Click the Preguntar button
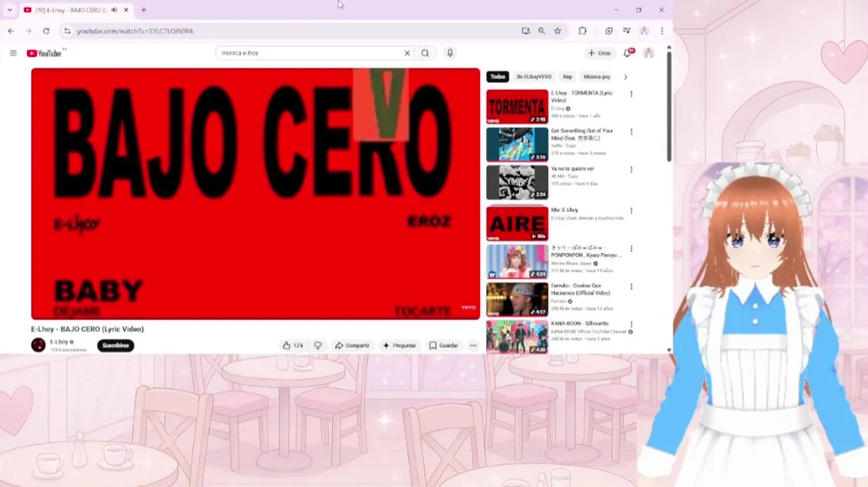The image size is (868, 487). (400, 346)
